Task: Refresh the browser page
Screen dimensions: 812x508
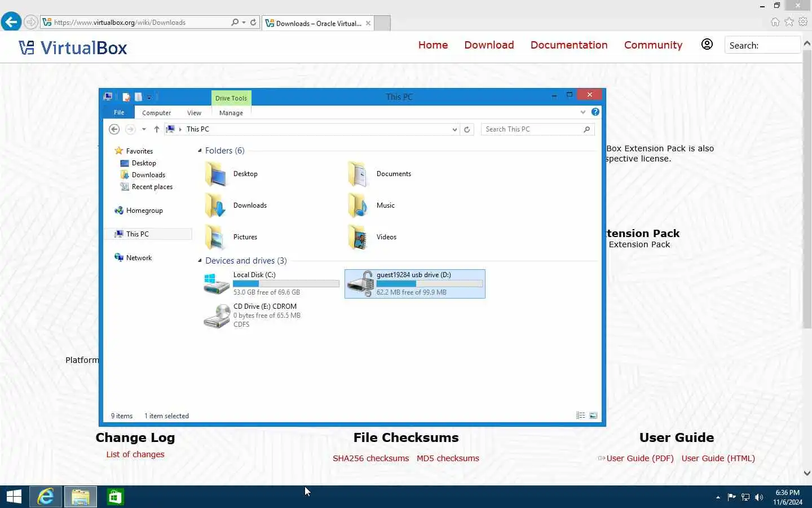Action: click(x=253, y=23)
